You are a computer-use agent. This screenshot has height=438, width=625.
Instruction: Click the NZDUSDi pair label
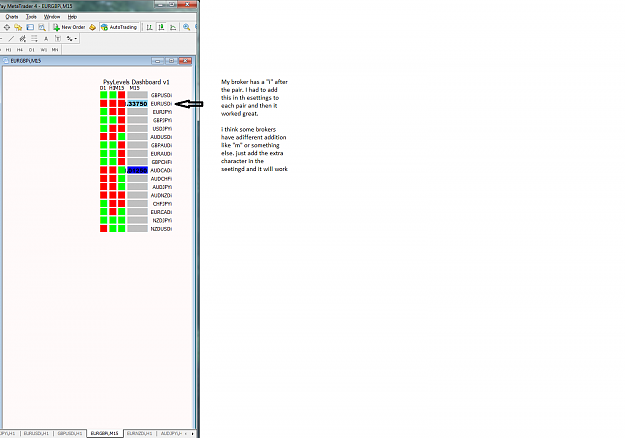(x=161, y=229)
